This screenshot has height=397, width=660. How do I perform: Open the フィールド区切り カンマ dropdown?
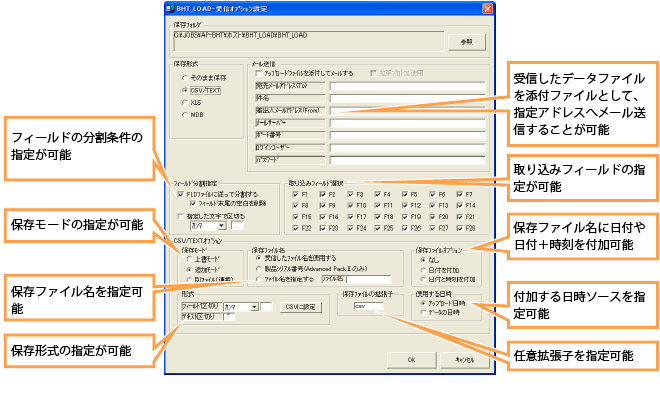click(x=254, y=307)
